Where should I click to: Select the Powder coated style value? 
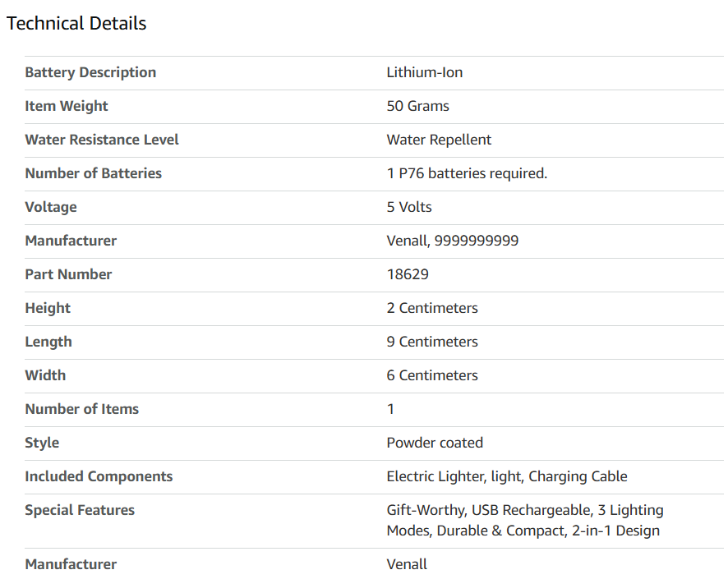pyautogui.click(x=435, y=443)
